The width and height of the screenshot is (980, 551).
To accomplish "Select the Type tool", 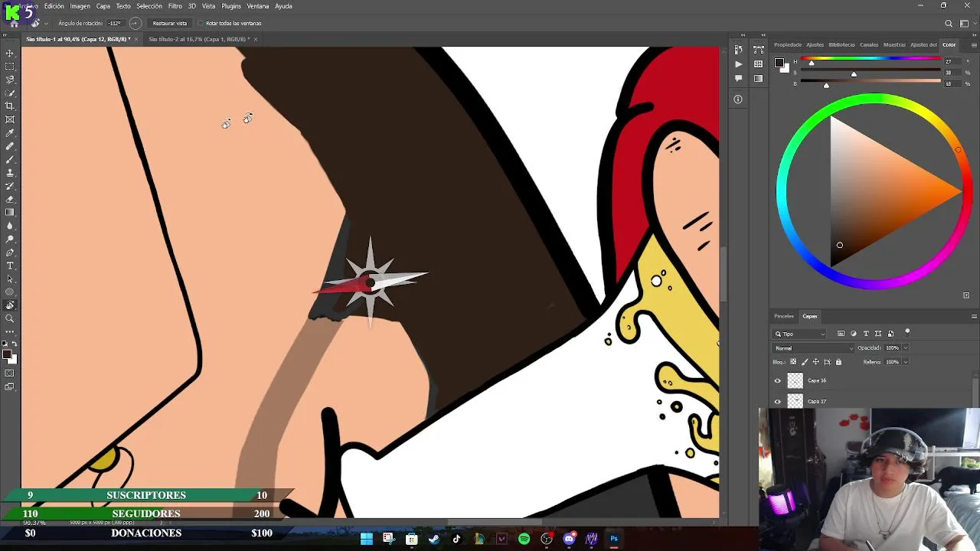I will point(10,266).
